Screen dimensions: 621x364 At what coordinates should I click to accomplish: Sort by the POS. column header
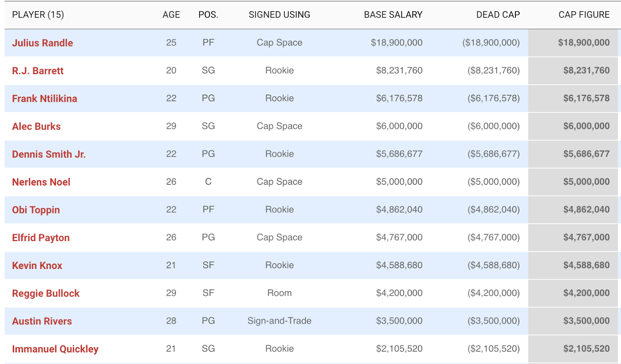click(x=208, y=15)
